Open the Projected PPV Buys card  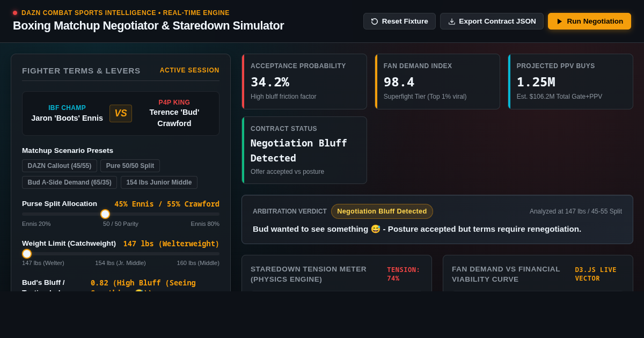pos(570,82)
